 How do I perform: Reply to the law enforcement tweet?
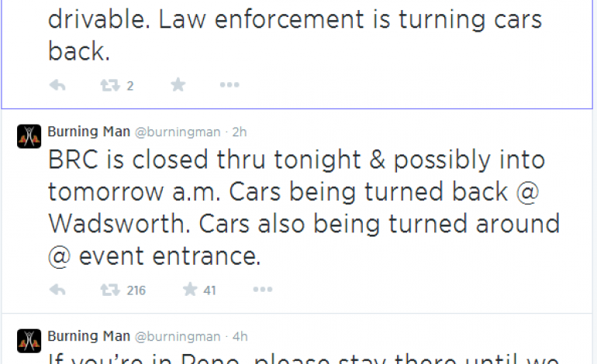tap(57, 85)
